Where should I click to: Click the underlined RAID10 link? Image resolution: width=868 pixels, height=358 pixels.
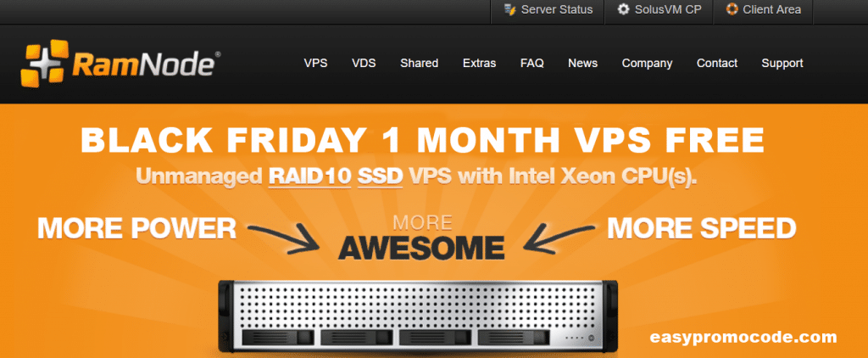pyautogui.click(x=310, y=176)
